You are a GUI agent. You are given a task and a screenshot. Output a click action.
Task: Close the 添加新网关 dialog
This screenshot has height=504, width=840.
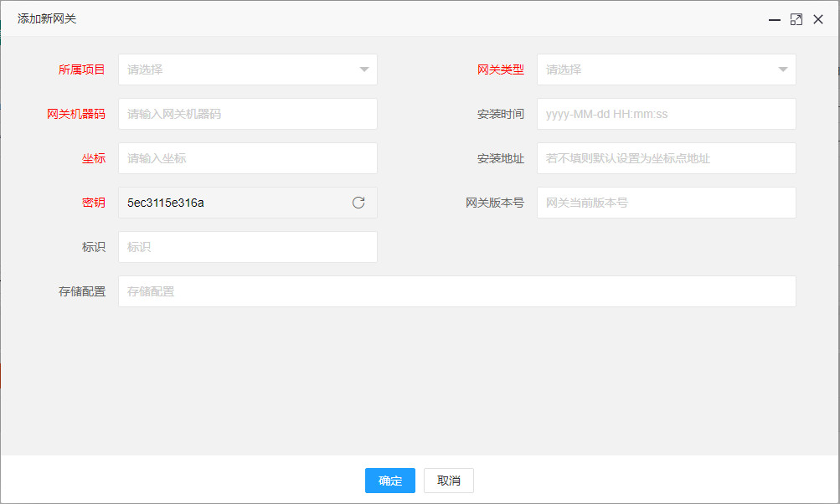click(x=818, y=20)
